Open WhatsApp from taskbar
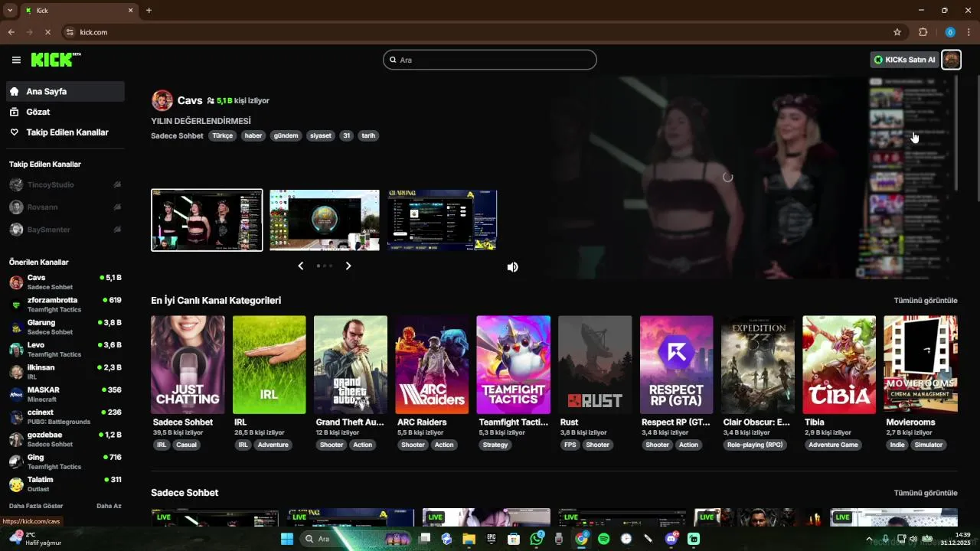This screenshot has width=980, height=551. point(537,539)
